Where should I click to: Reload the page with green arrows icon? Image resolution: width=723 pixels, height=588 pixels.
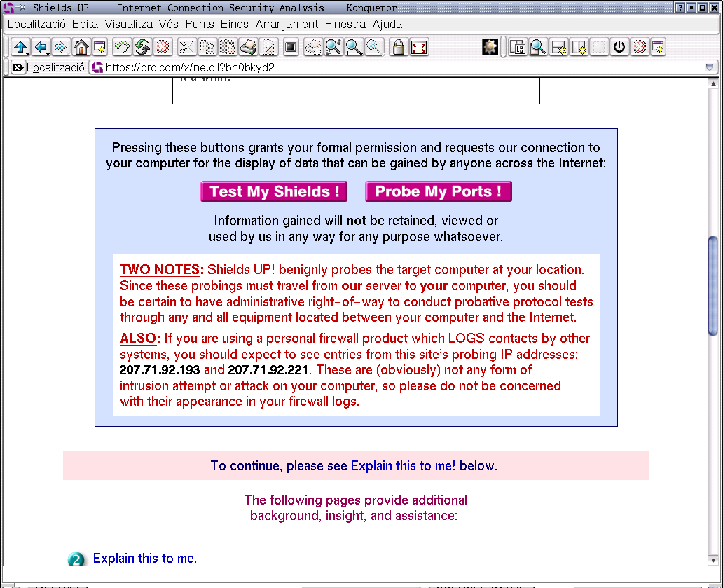(142, 46)
